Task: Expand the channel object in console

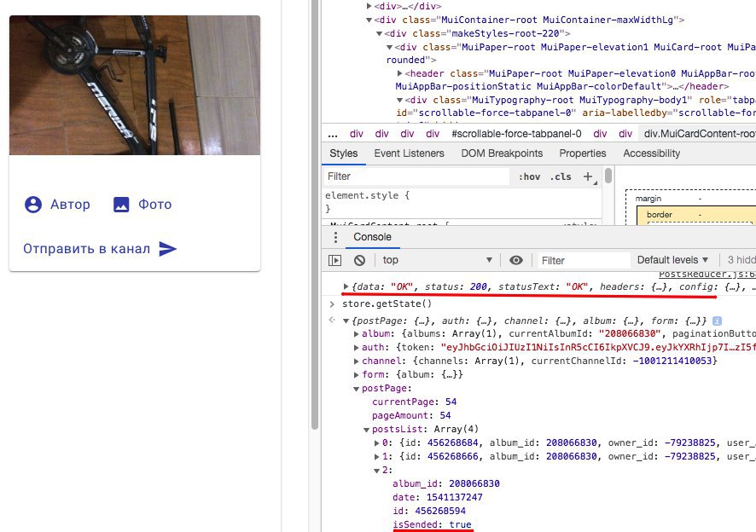Action: 357,361
